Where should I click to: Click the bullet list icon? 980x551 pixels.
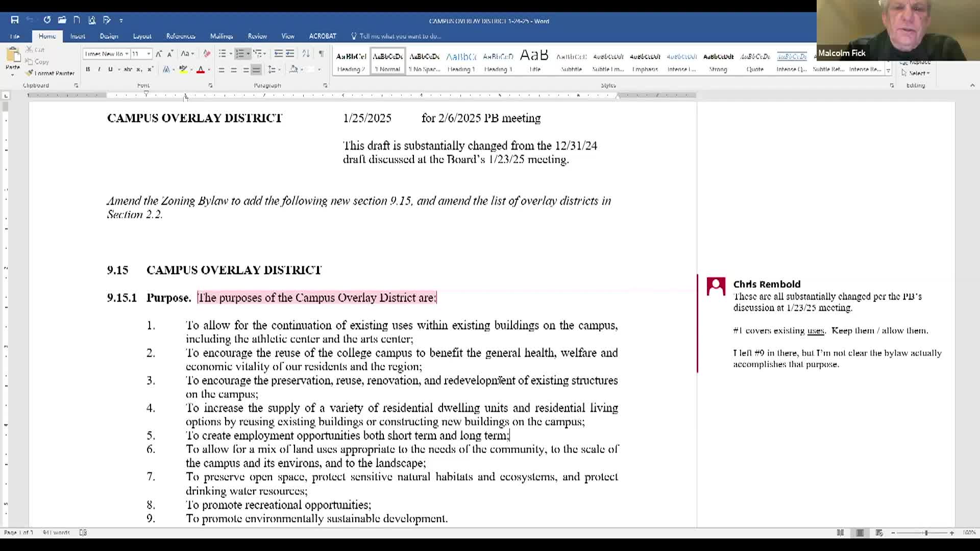point(222,54)
